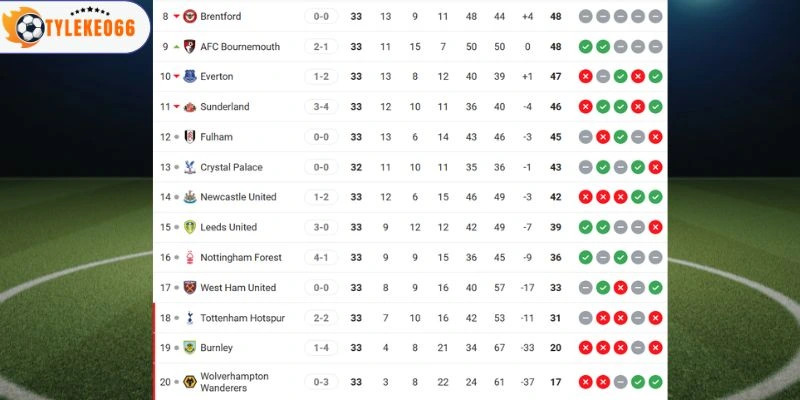Viewport: 800px width, 400px height.
Task: Open the Nottingham Forest team link
Action: (240, 257)
